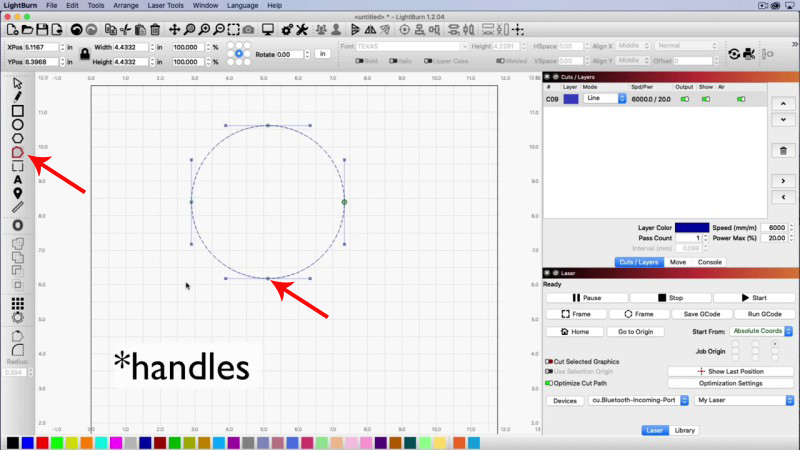
Task: Click the Delete trash icon in toolbar
Action: click(x=155, y=28)
